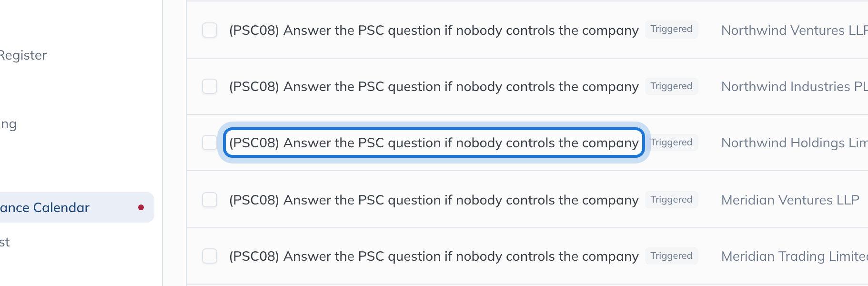Viewport: 868px width, 286px height.
Task: Open the Meridian Ventures LLP company
Action: (790, 200)
